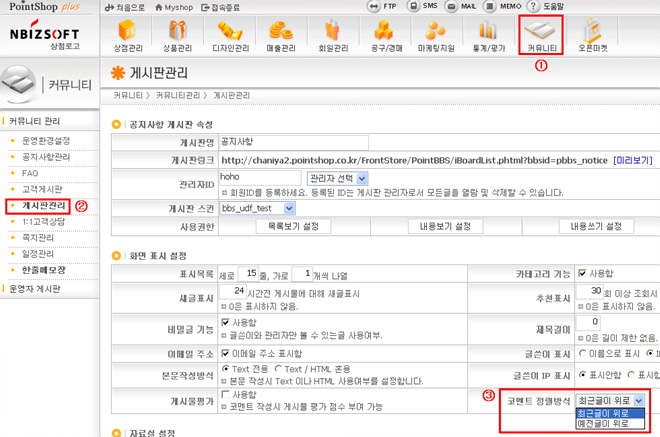Toggle the 비밀글 기능 사용함 checkbox
The height and width of the screenshot is (437, 660).
[x=225, y=323]
